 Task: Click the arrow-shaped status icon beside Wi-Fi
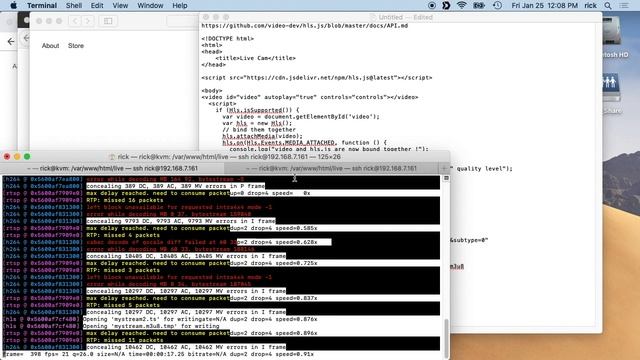pos(446,5)
